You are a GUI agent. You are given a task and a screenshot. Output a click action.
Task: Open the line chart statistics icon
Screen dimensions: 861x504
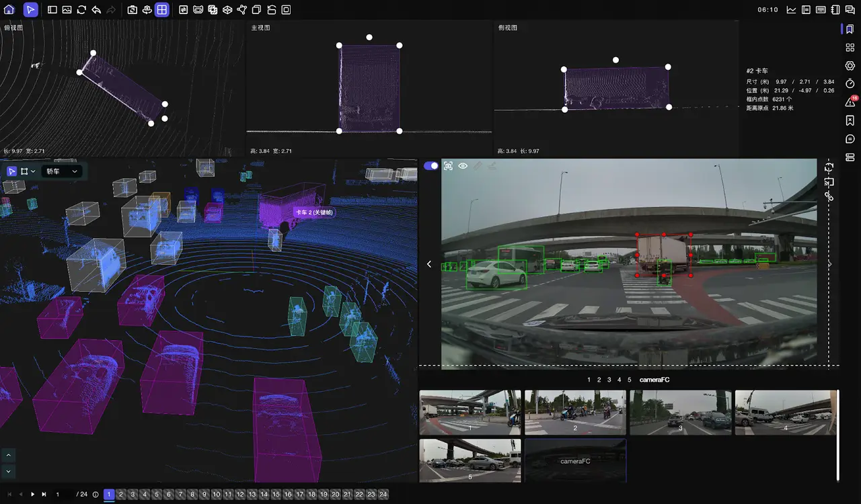(x=791, y=10)
